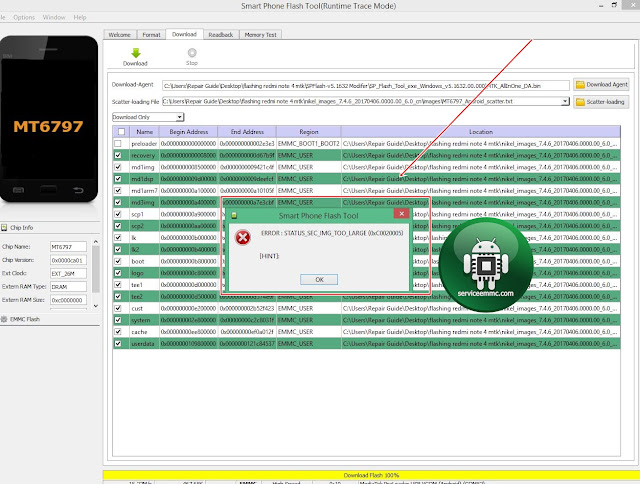Expand the Scatter-loading File dropdown arrow
The width and height of the screenshot is (640, 484).
[x=565, y=101]
